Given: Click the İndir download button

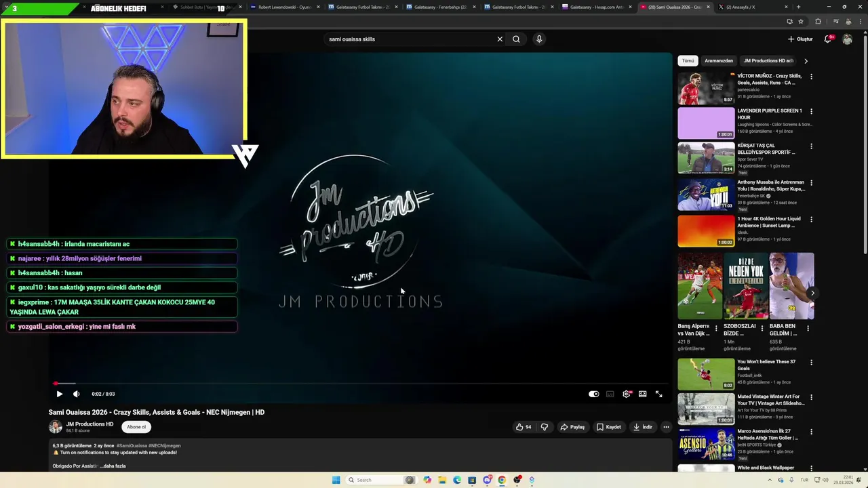Looking at the screenshot, I should tap(642, 427).
